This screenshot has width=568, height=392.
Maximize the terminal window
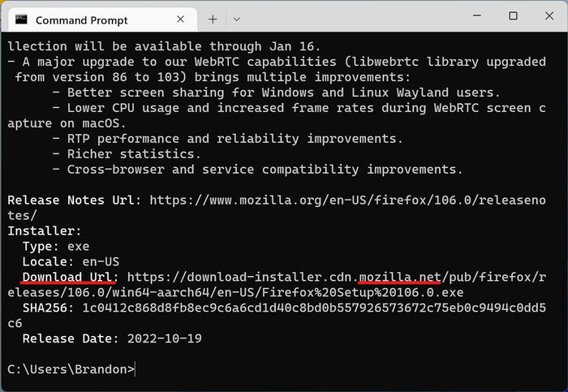pyautogui.click(x=513, y=15)
